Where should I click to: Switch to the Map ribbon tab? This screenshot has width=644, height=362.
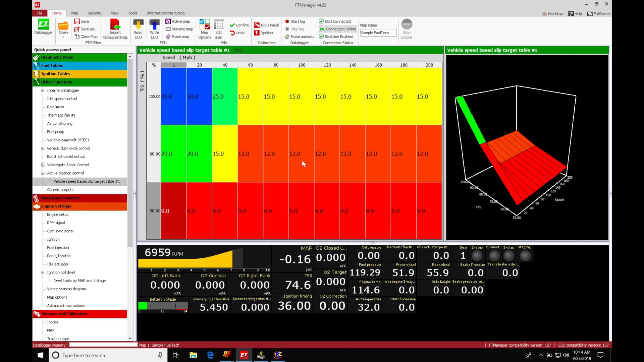coord(74,13)
